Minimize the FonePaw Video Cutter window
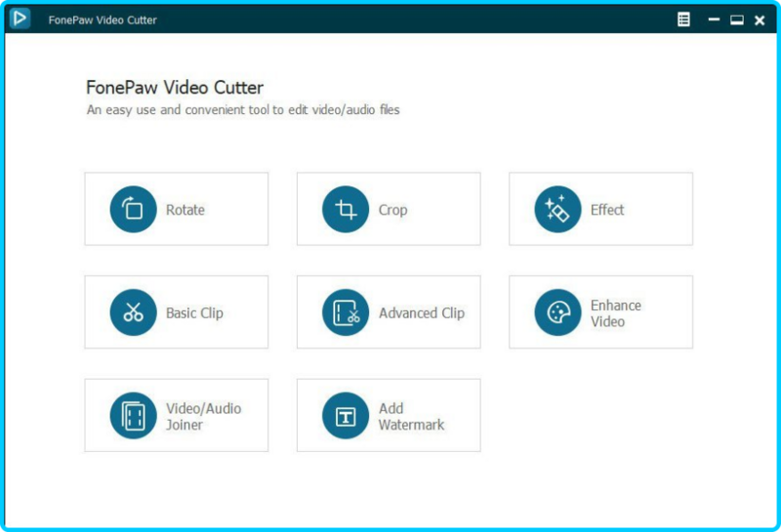The height and width of the screenshot is (532, 781). (x=714, y=20)
